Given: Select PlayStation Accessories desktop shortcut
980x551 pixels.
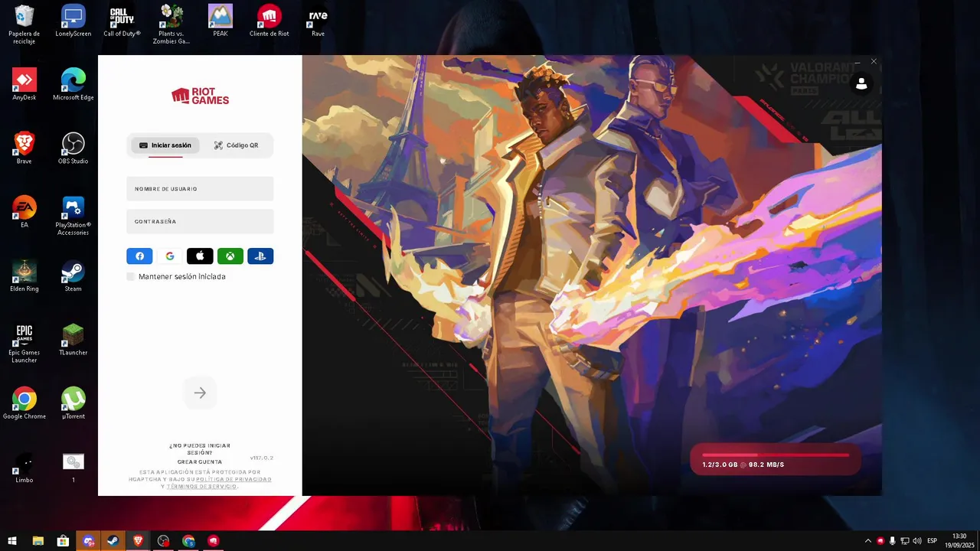Looking at the screenshot, I should (x=73, y=215).
